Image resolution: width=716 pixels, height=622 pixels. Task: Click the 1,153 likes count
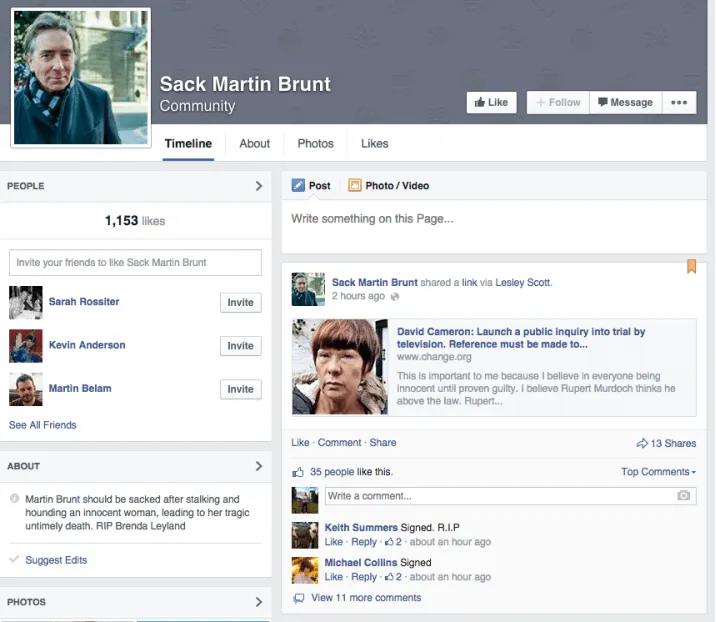point(135,221)
